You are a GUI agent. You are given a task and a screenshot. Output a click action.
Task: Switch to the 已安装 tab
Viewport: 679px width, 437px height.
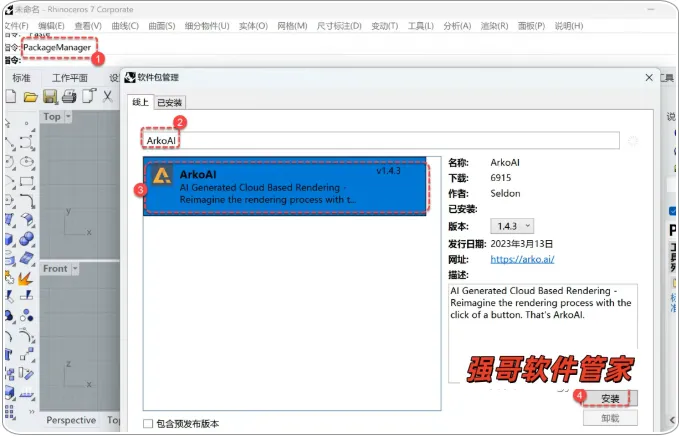pyautogui.click(x=169, y=103)
